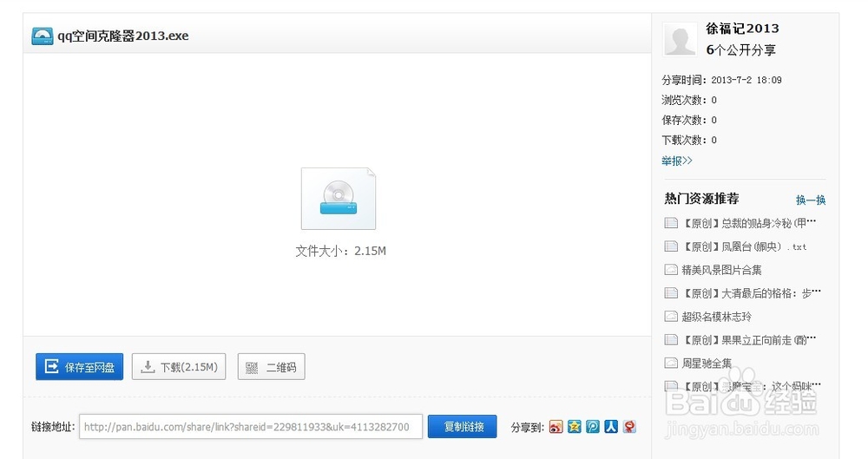Open 【原创】大清最后的格格 resource
The image size is (868, 459).
(x=751, y=293)
